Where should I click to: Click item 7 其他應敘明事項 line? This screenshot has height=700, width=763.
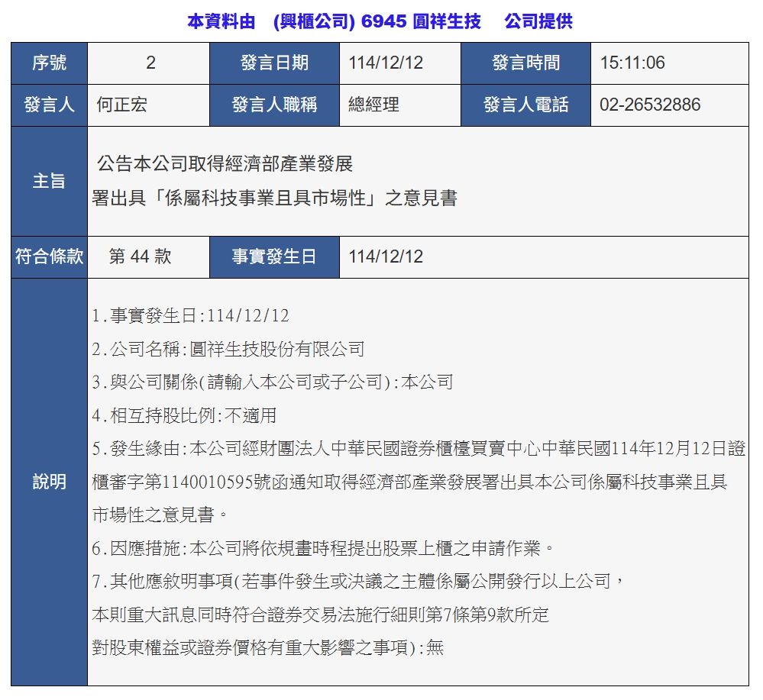coord(358,582)
